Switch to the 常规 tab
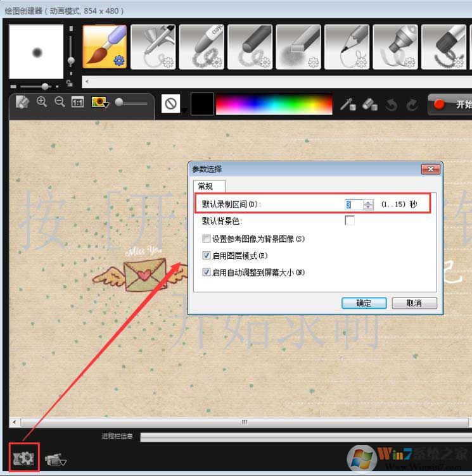The image size is (472, 476). tap(209, 186)
